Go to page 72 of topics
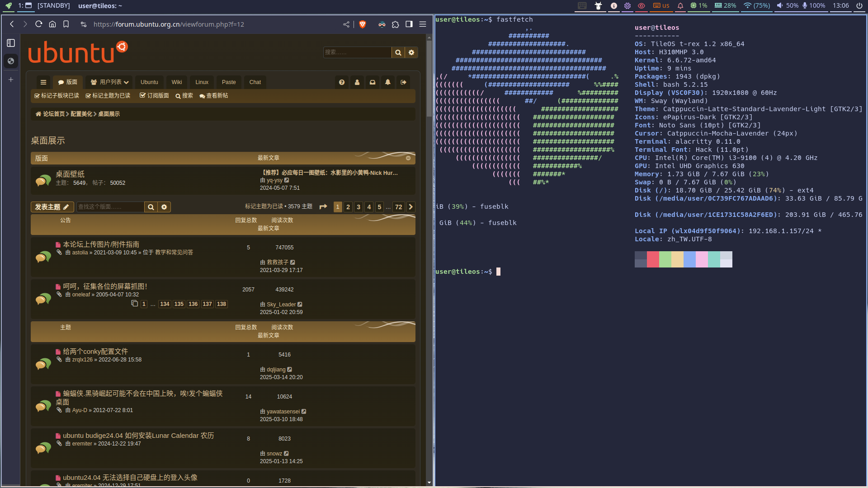 point(398,207)
